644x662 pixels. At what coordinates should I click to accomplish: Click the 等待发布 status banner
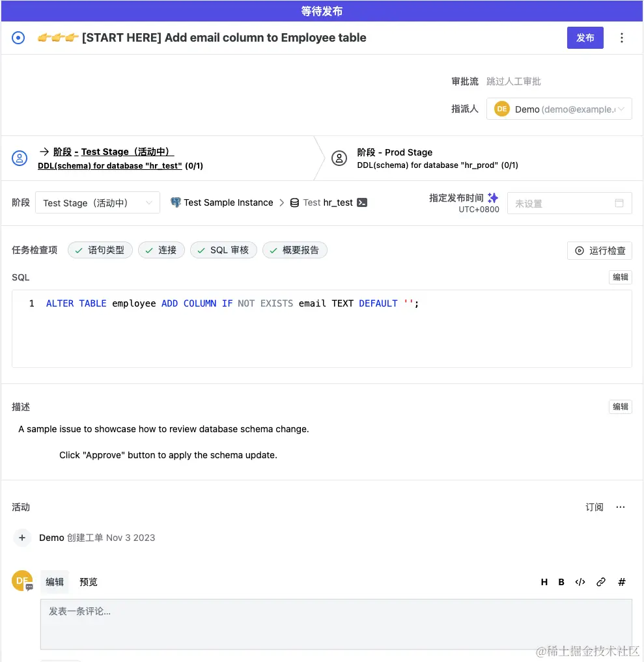(322, 11)
